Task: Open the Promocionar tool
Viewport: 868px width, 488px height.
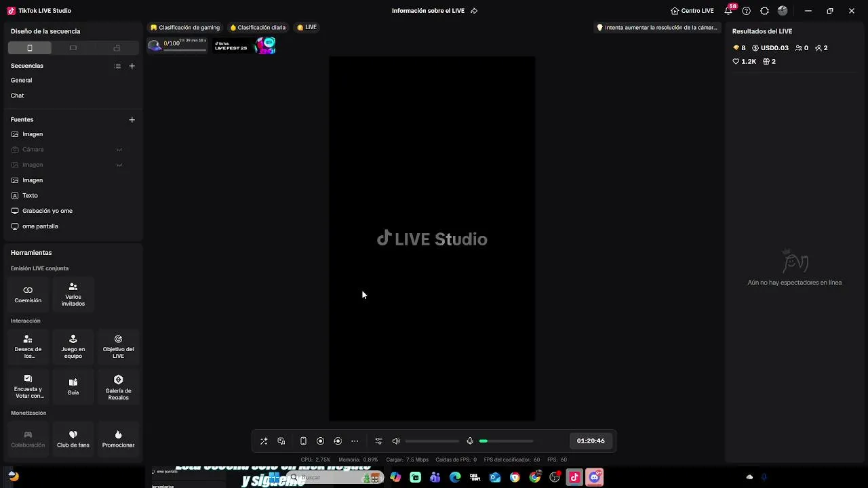Action: tap(118, 439)
